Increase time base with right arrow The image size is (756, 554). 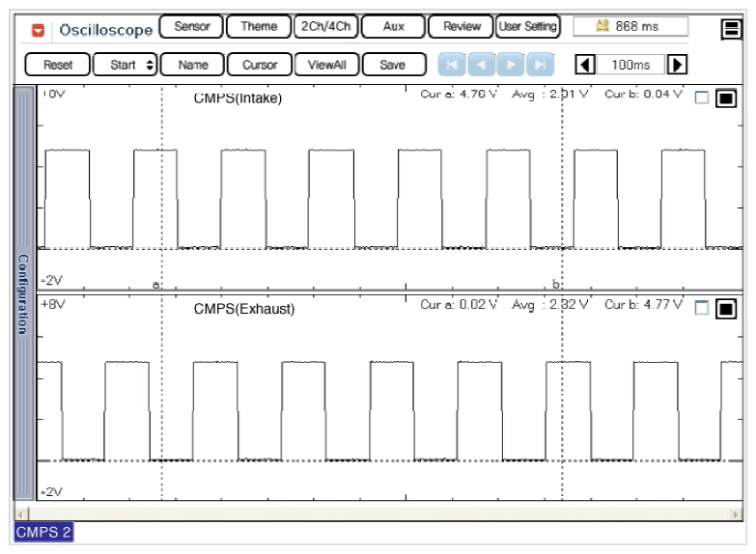pyautogui.click(x=678, y=66)
